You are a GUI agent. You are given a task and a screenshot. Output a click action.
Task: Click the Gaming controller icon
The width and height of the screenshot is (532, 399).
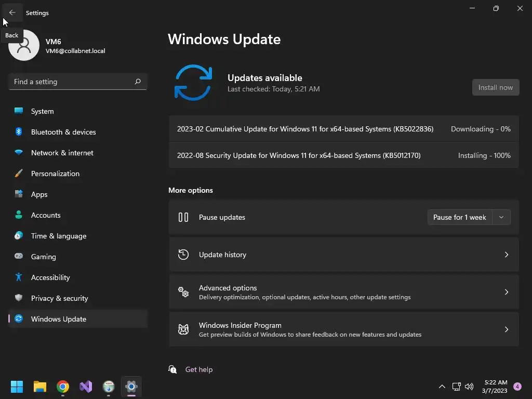pos(19,256)
